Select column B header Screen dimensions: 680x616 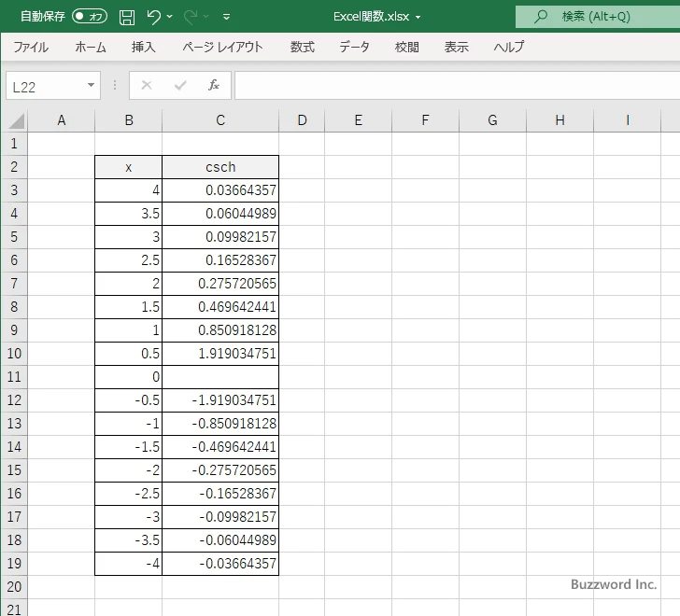tap(128, 120)
